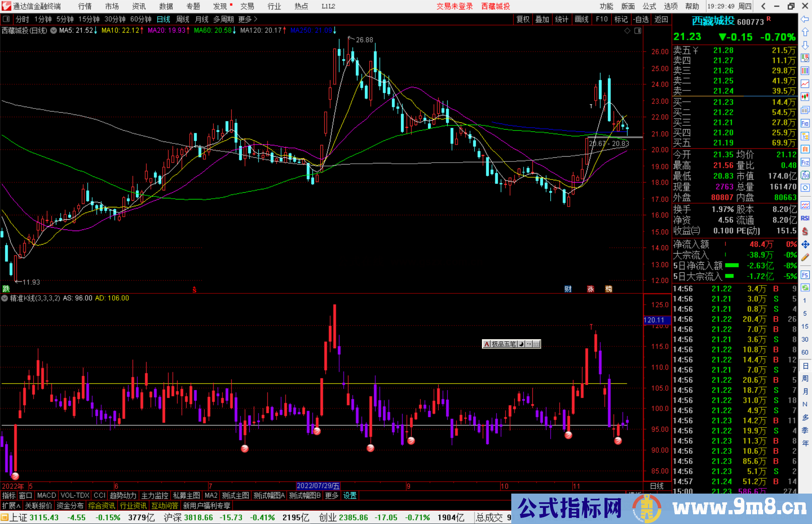
Task: Expand the dropdown beside 精准K线 indicator
Action: click(5, 298)
